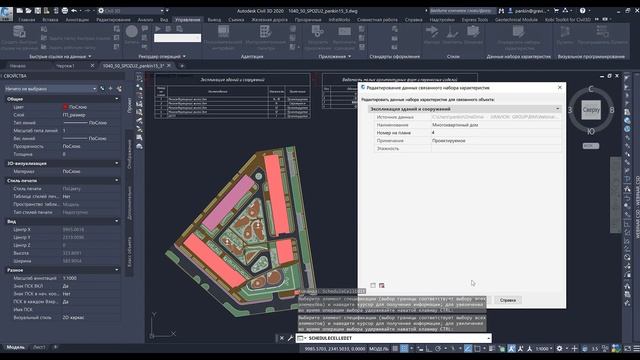Edit the Примечание field Проектируемое
The width and height of the screenshot is (640, 360).
(496, 140)
